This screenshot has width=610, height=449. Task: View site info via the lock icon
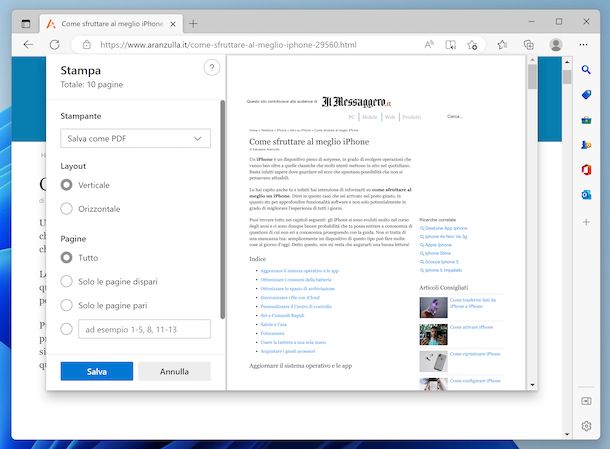pyautogui.click(x=87, y=45)
